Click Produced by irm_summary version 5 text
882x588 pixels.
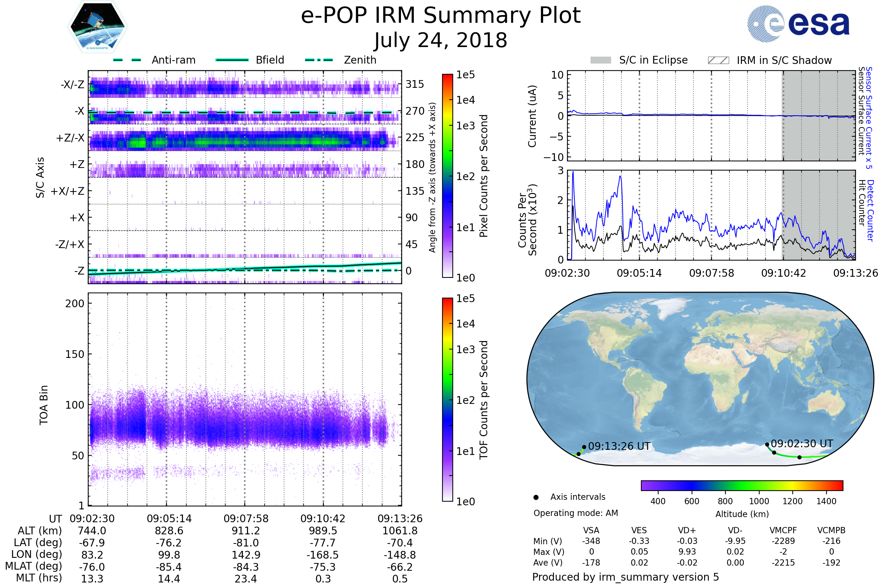pos(625,577)
